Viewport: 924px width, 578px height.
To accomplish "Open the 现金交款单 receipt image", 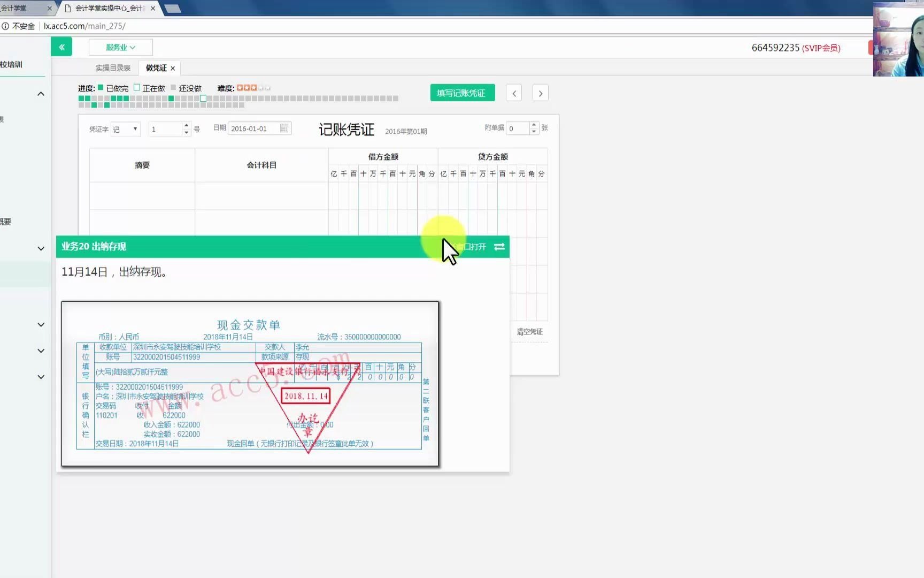I will click(x=250, y=384).
